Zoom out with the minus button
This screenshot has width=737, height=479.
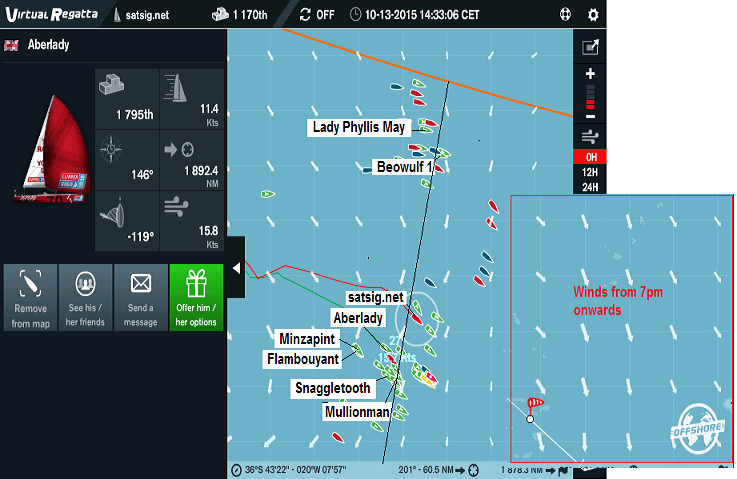coord(590,116)
